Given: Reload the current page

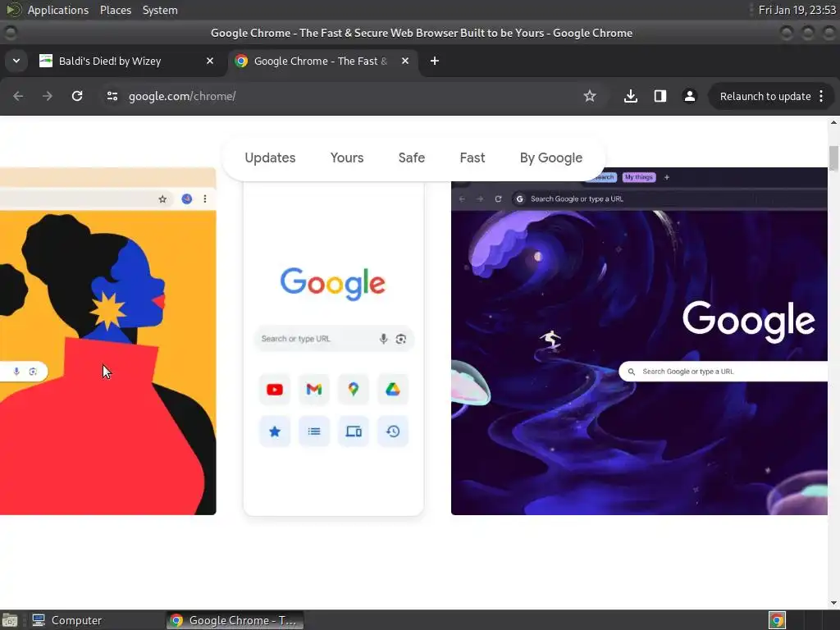Looking at the screenshot, I should (77, 96).
